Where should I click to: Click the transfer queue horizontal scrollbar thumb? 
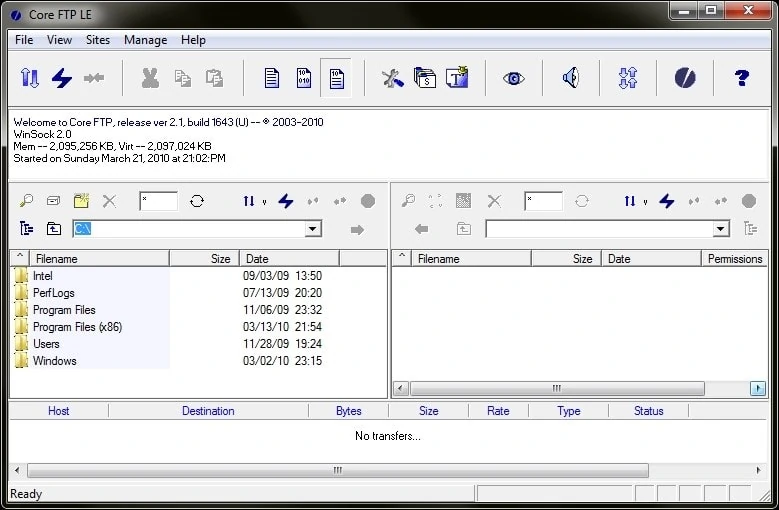[x=338, y=470]
